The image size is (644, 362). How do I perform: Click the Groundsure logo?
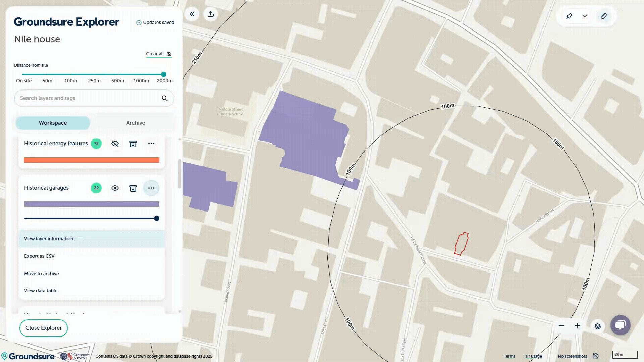point(28,356)
